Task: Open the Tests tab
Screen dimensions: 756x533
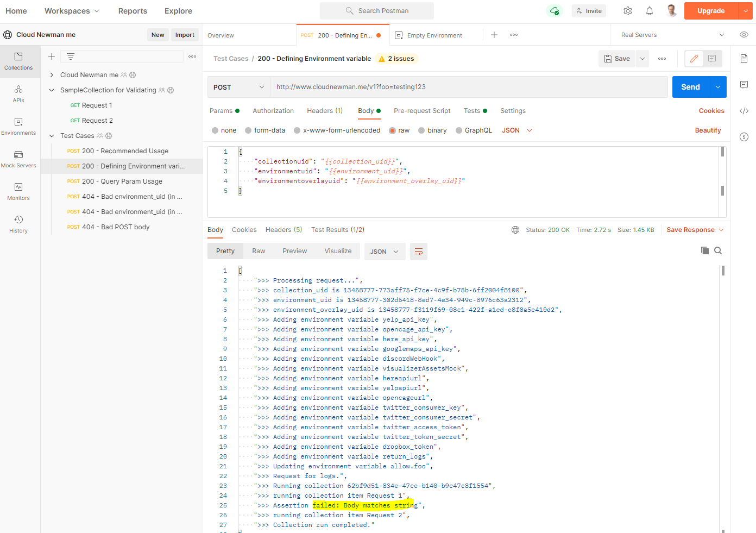Action: click(475, 111)
